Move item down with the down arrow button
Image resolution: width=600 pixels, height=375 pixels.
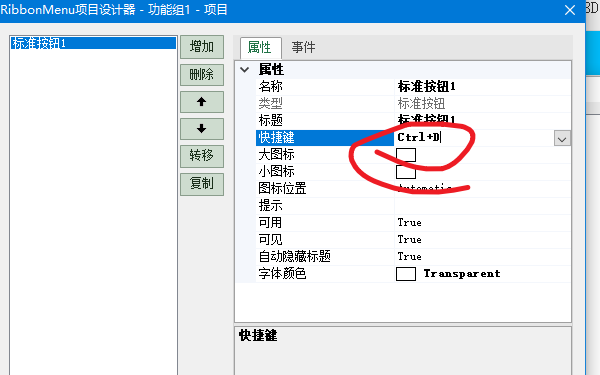click(202, 129)
